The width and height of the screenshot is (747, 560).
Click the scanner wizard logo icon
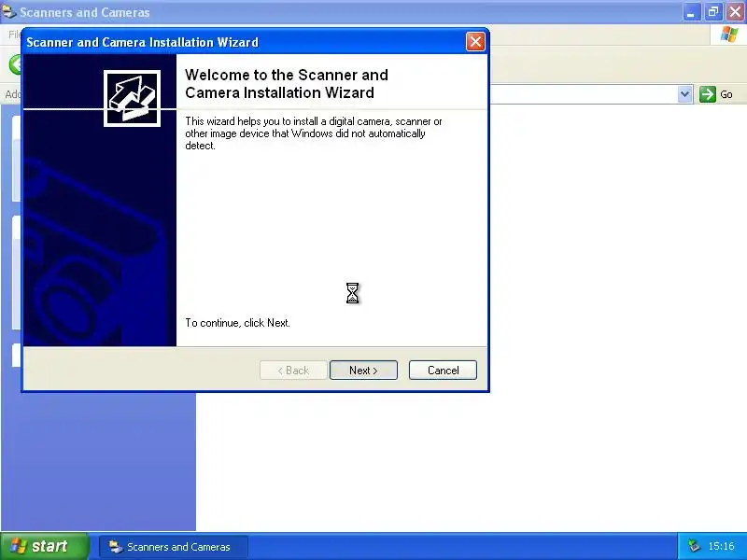point(132,99)
